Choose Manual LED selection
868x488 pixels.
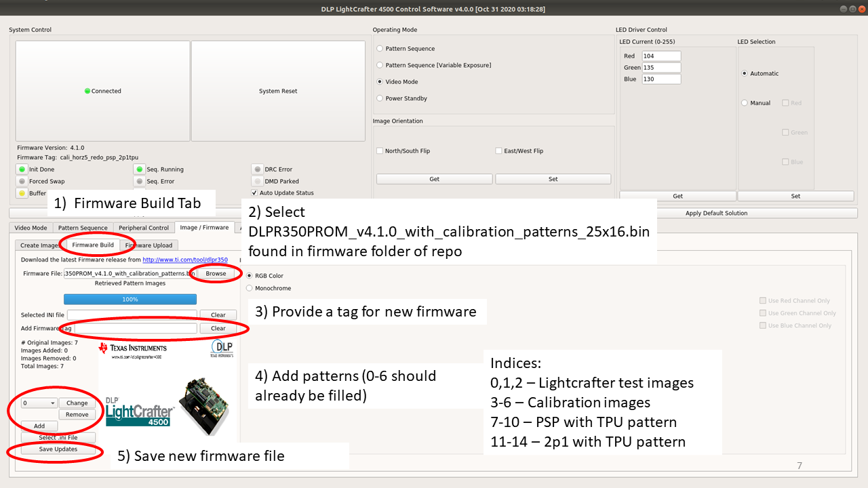(x=745, y=103)
